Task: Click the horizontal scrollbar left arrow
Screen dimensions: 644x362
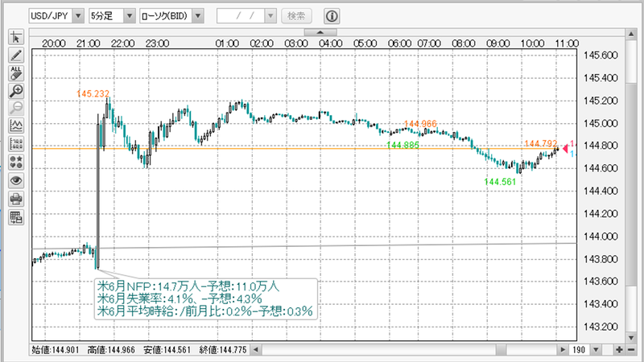Action: (x=256, y=350)
